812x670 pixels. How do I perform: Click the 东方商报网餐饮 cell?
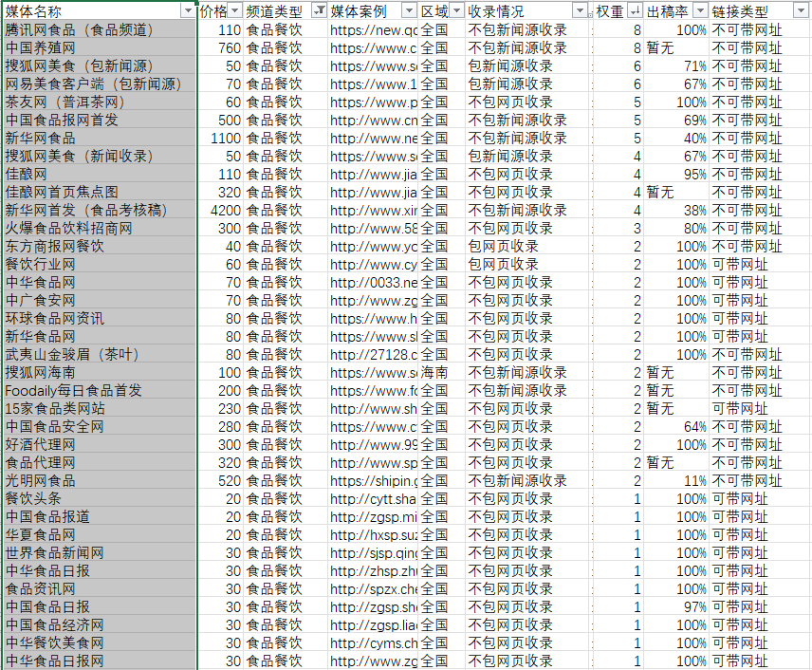click(x=100, y=247)
